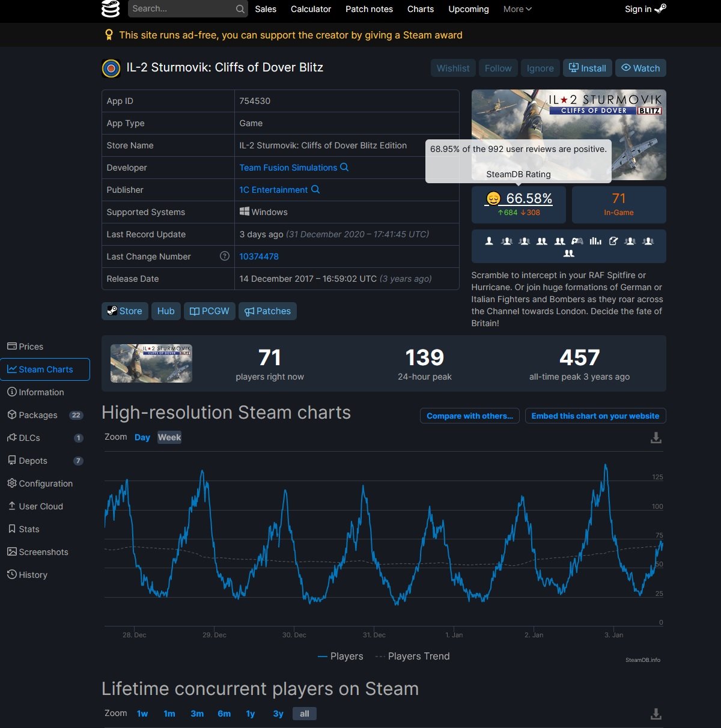
Task: Click the roundel game icon beside the title
Action: [111, 68]
